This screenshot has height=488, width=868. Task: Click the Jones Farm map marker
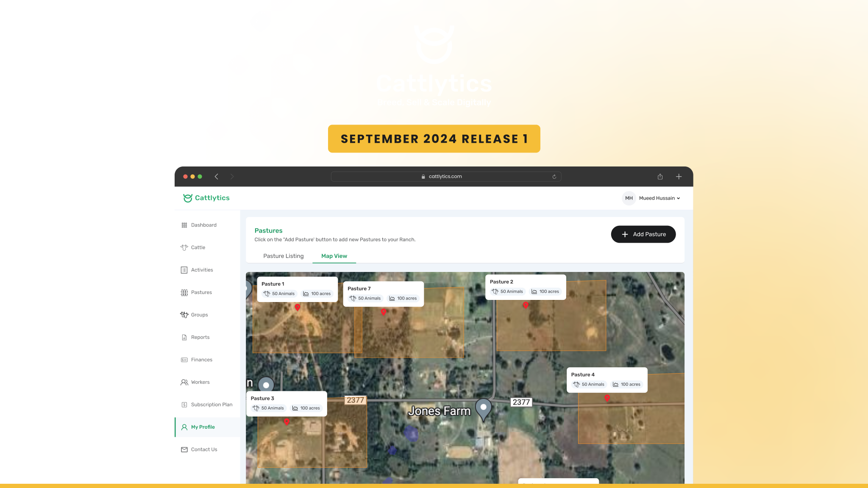[483, 408]
